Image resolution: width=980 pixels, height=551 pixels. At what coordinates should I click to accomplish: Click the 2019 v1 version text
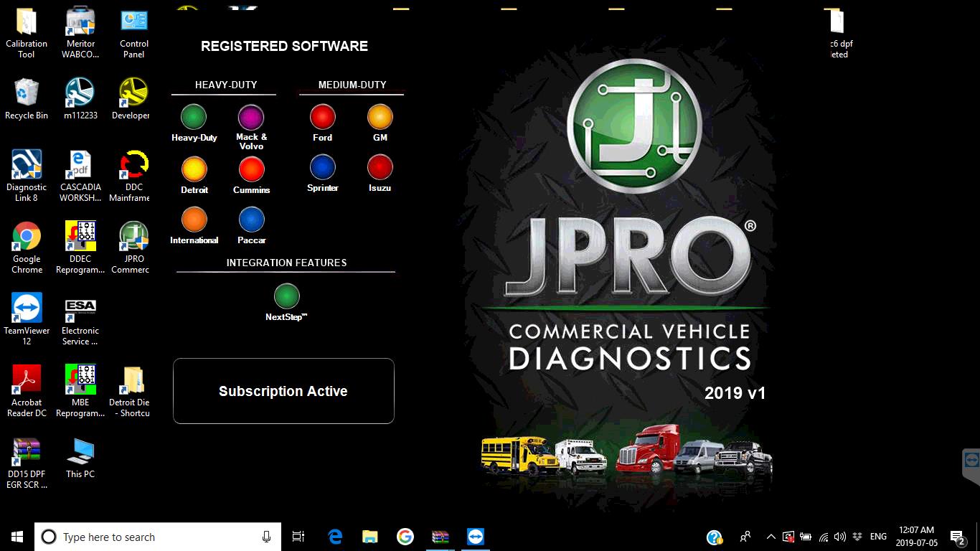[735, 393]
